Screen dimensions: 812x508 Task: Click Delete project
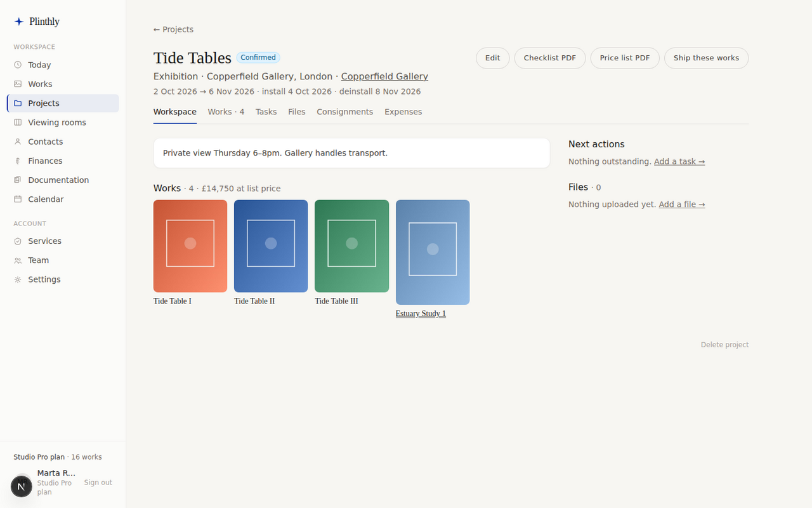pyautogui.click(x=724, y=345)
